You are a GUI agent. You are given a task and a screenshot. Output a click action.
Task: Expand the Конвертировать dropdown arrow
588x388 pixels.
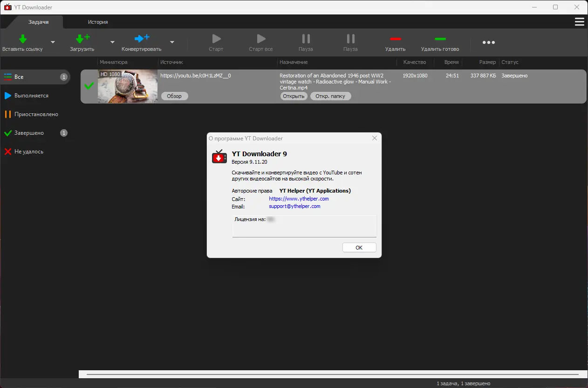pos(172,42)
